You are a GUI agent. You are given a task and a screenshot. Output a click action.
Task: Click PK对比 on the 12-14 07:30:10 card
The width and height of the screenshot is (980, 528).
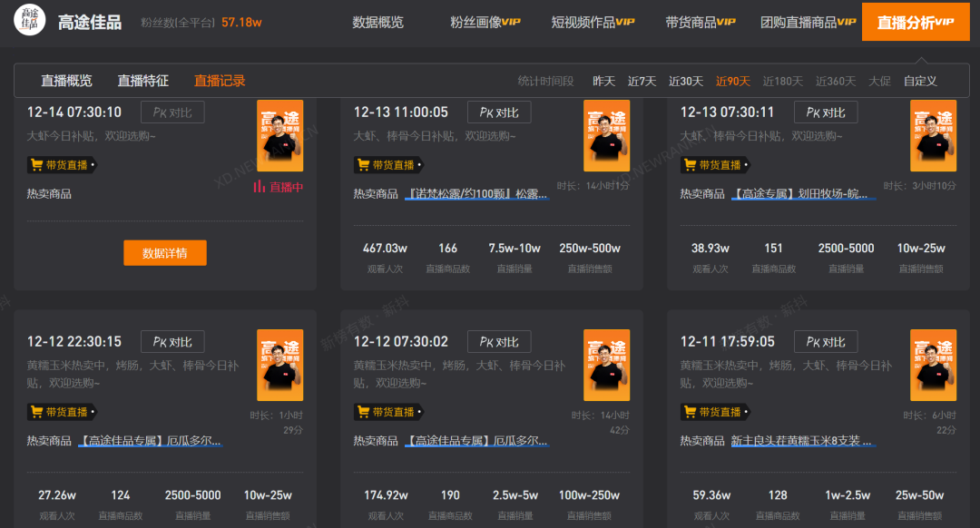point(172,112)
